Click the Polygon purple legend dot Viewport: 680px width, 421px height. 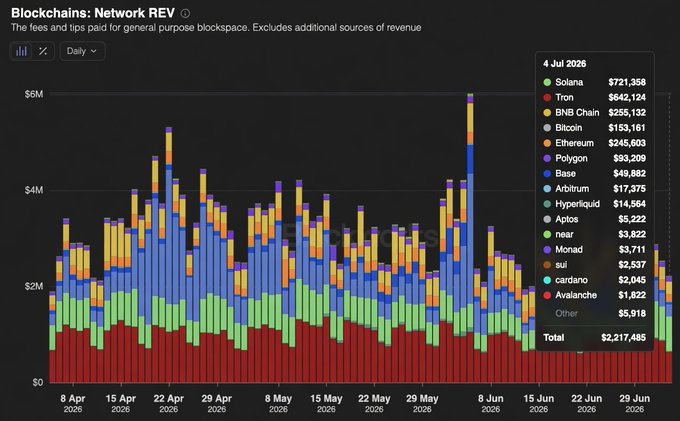click(x=547, y=158)
